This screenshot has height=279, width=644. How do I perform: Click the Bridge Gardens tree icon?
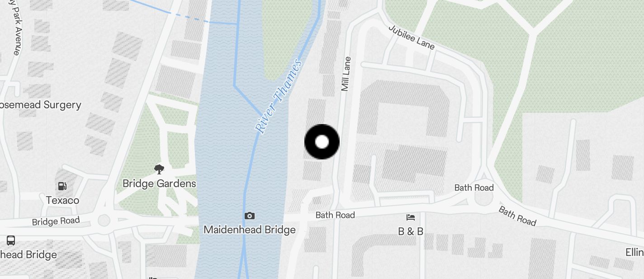pyautogui.click(x=159, y=169)
